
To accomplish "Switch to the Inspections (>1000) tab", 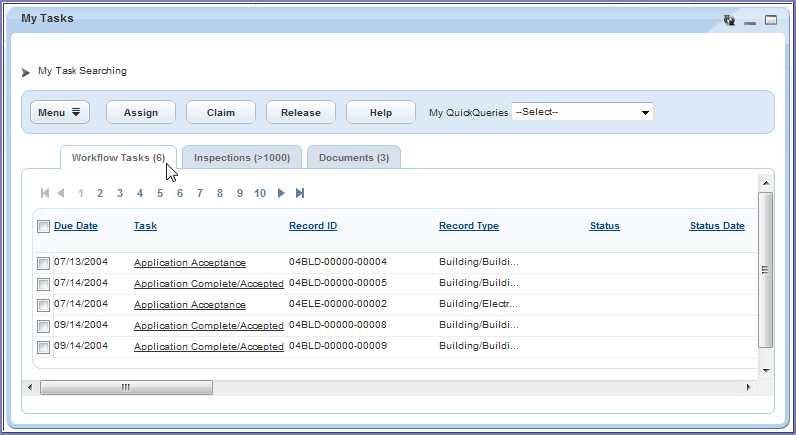I will [242, 158].
